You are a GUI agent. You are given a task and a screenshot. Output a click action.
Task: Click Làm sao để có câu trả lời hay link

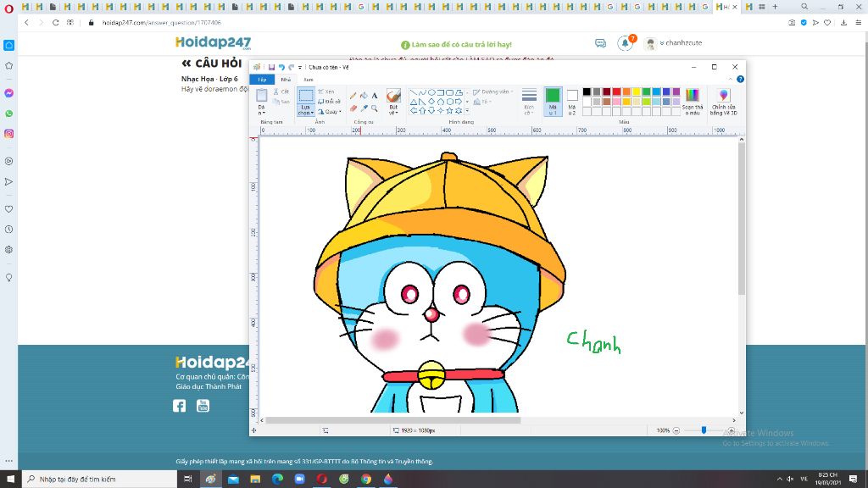[x=456, y=44]
